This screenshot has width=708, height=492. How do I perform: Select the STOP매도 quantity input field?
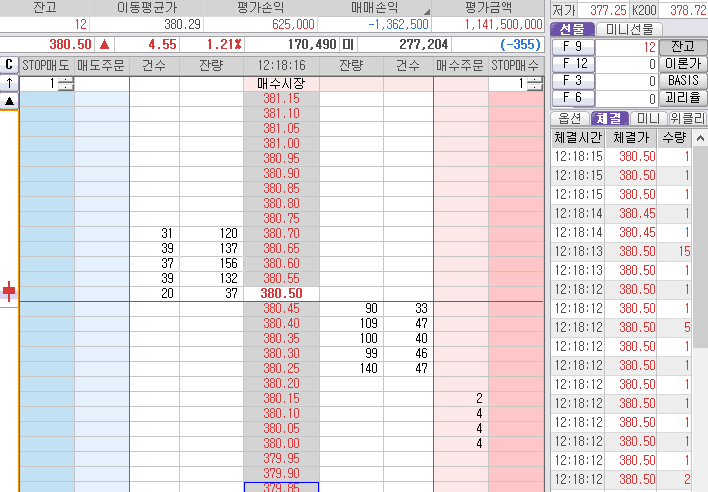point(39,84)
